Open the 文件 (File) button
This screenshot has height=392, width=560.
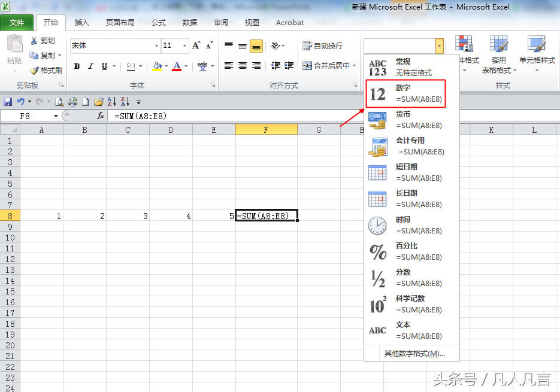pos(17,23)
